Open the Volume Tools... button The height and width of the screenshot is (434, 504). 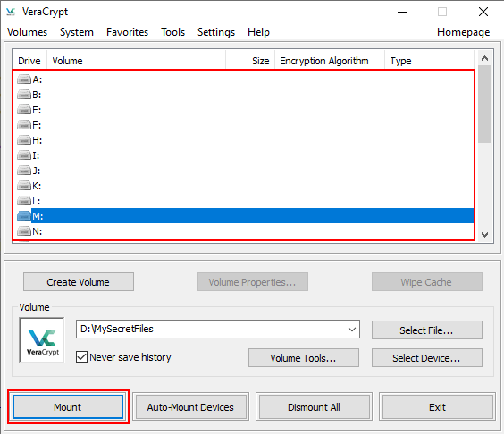(304, 358)
